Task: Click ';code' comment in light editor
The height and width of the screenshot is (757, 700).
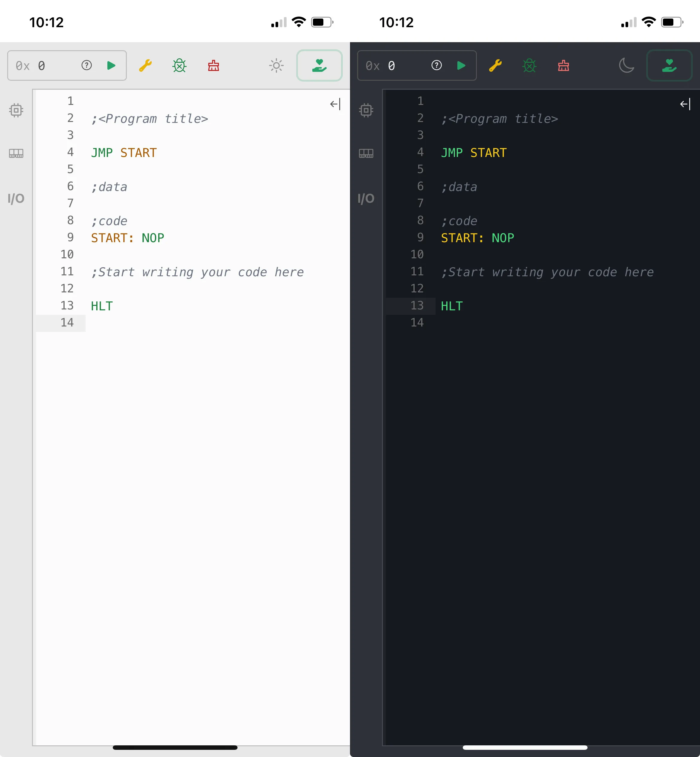Action: [x=109, y=221]
